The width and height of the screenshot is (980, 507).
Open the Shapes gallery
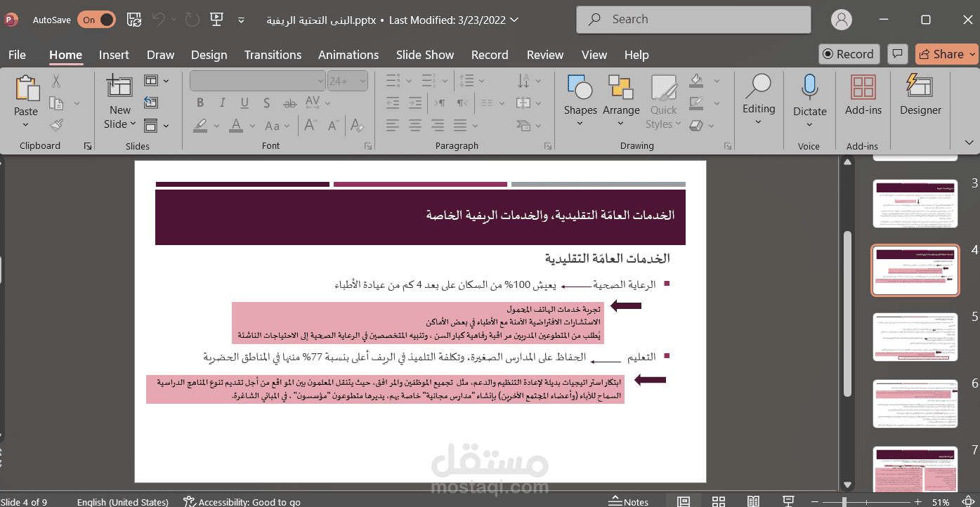point(580,101)
